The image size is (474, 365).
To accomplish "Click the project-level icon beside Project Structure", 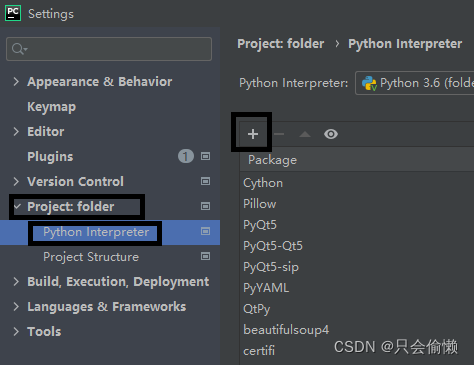I will 205,256.
